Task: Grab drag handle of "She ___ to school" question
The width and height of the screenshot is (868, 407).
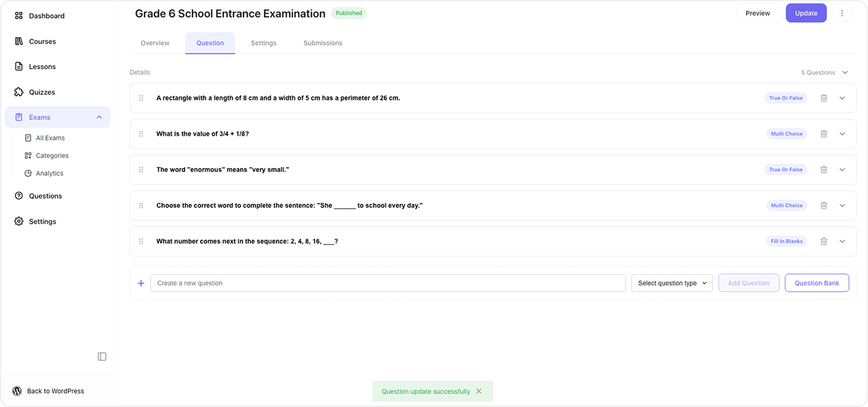Action: click(141, 206)
